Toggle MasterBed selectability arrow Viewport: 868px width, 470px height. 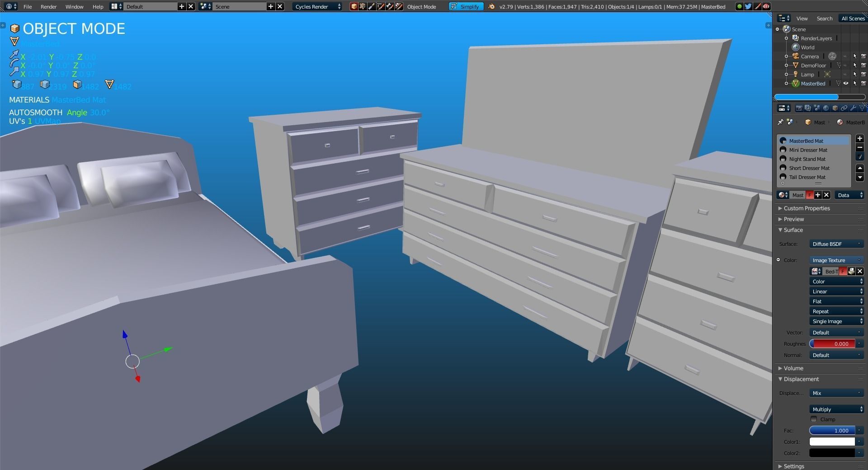click(x=855, y=83)
